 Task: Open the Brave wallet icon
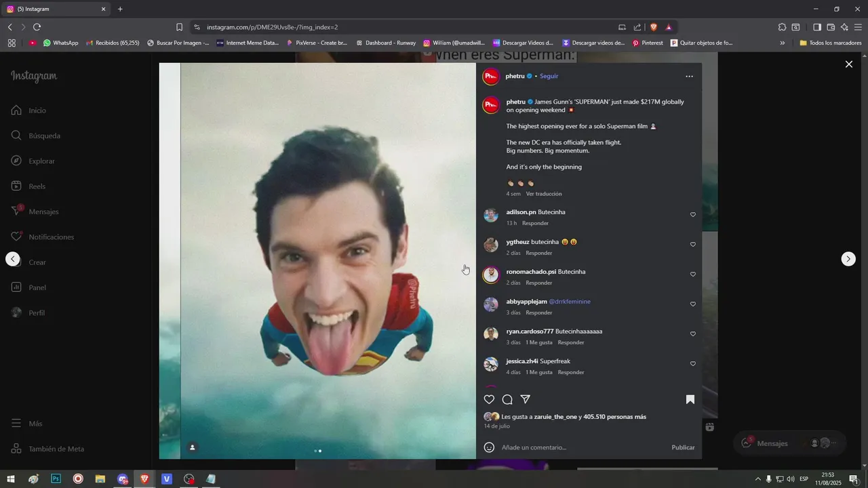point(831,27)
